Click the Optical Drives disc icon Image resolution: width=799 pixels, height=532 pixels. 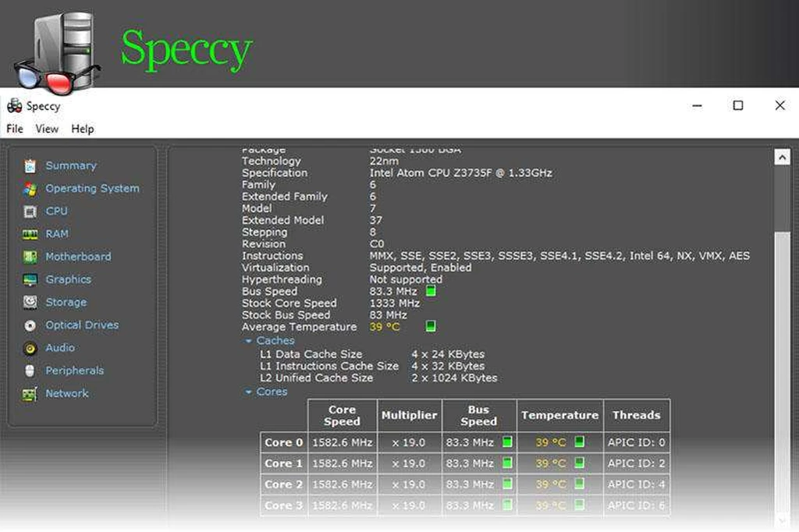[x=30, y=325]
